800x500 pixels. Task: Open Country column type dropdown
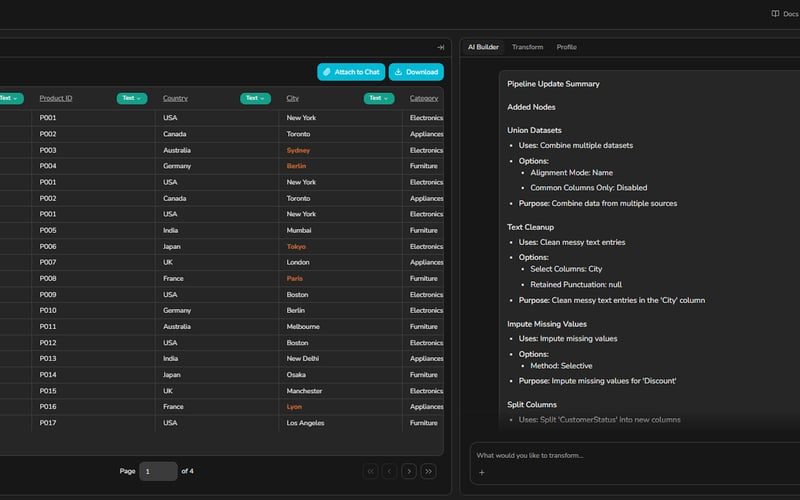tap(255, 98)
